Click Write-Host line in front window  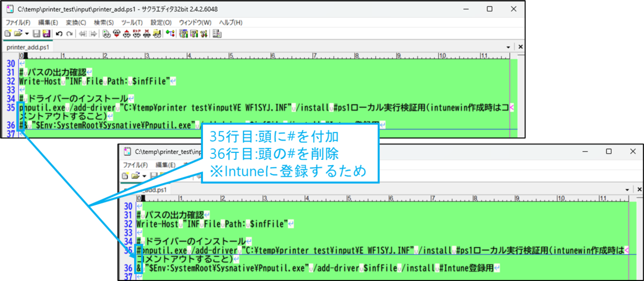click(213, 223)
